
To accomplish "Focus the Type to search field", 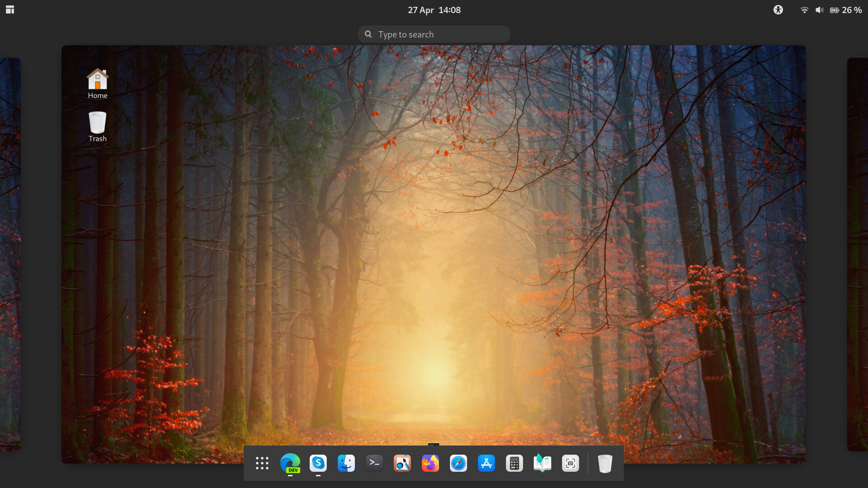I will coord(434,34).
